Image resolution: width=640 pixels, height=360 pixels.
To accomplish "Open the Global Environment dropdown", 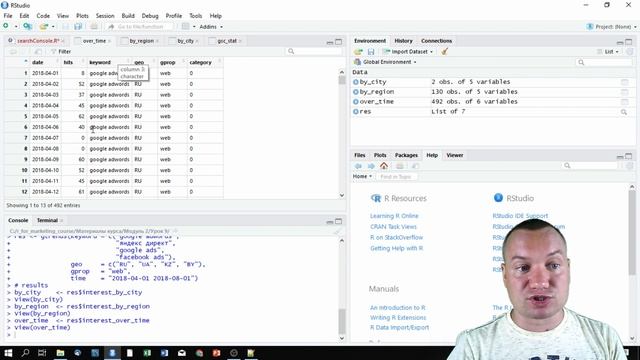I will (x=385, y=62).
